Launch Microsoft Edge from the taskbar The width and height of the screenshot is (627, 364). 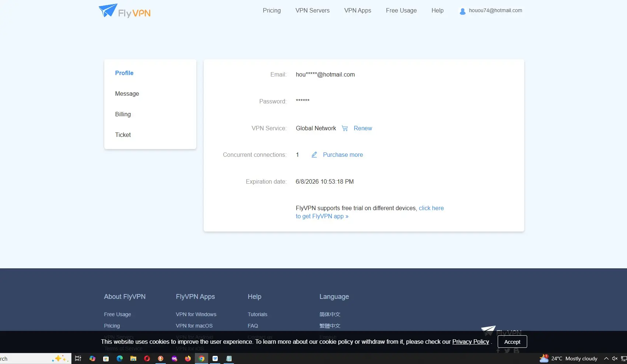(x=120, y=358)
